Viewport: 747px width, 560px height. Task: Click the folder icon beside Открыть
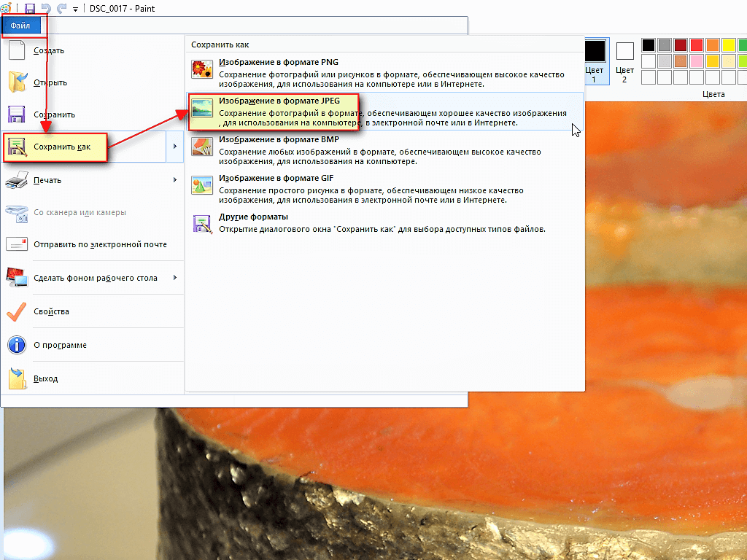[17, 82]
